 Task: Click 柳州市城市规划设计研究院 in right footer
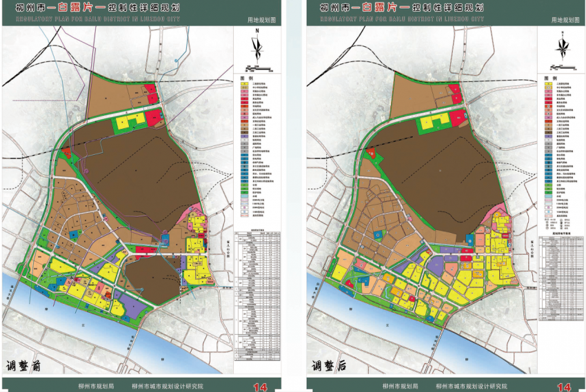coord(472,386)
